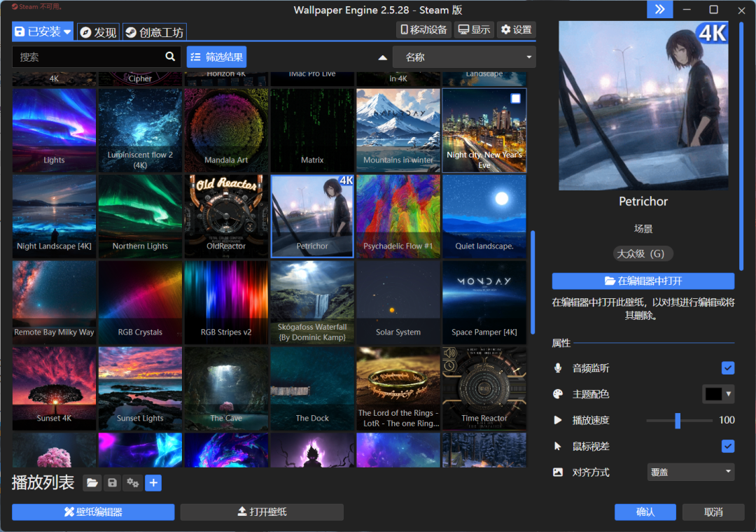Expand the 已安装 dropdown arrow
The width and height of the screenshot is (756, 532).
click(68, 32)
